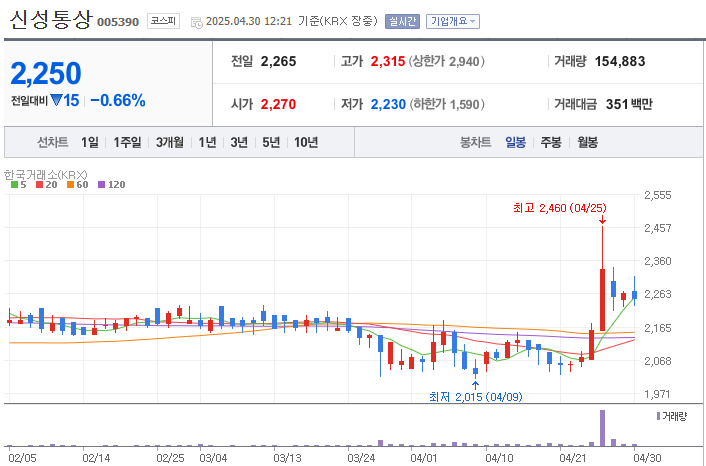Viewport: 706px width, 466px height.
Task: Click the 03/13 date axis label
Action: pos(287,458)
